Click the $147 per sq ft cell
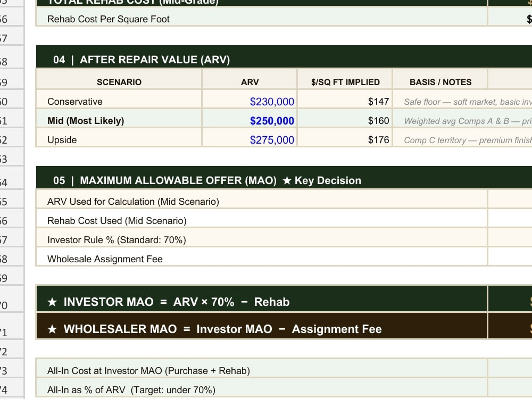This screenshot has height=399, width=532. (x=345, y=99)
